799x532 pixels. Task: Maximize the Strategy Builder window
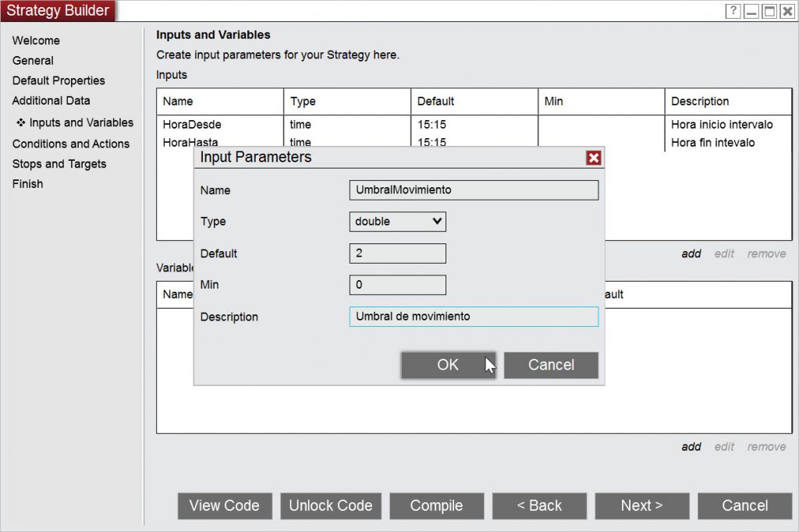tap(769, 11)
